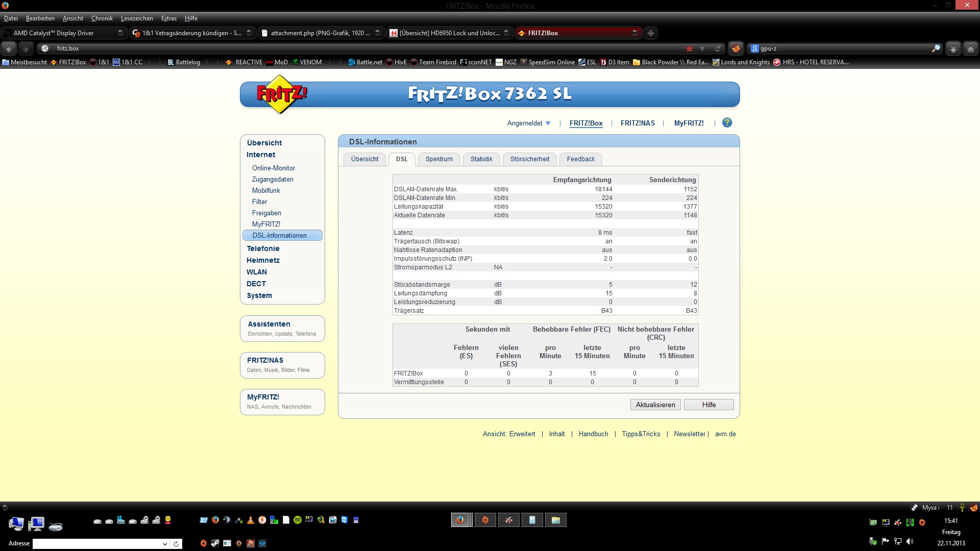
Task: Click the Tipps&Tricks footer link
Action: click(x=641, y=434)
